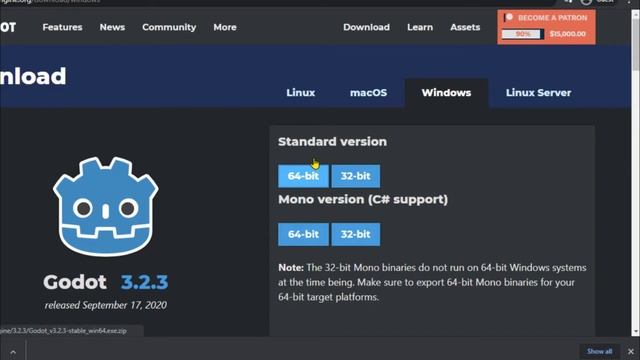The height and width of the screenshot is (360, 640).
Task: Click the status bar download URL text
Action: (63, 331)
